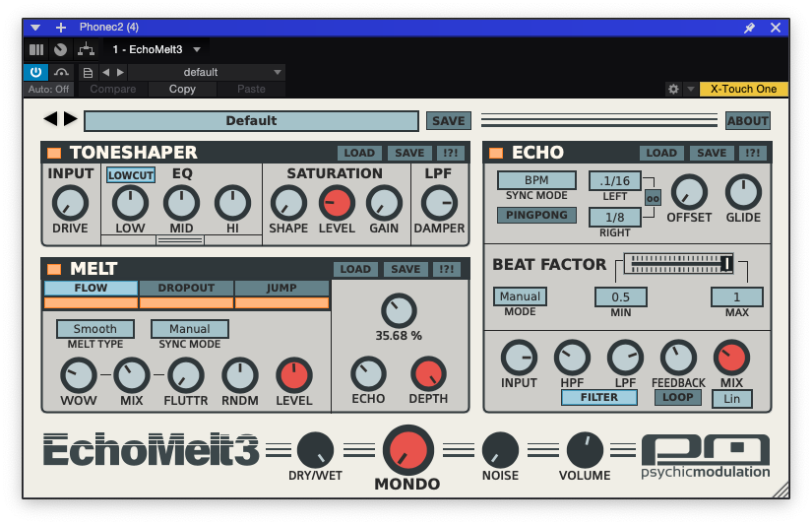Switch to the FLOW tab
Screen dimensions: 812x525
tap(91, 288)
